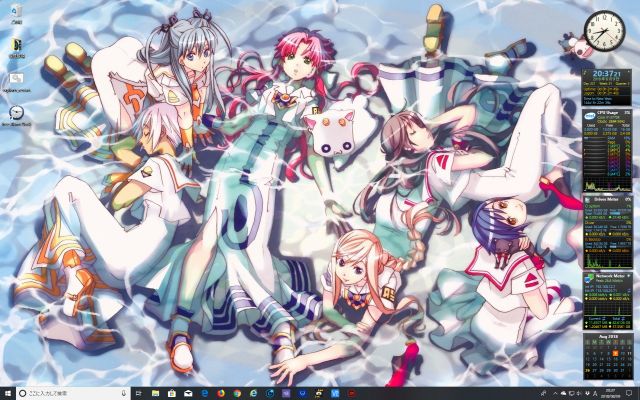Open the IME input mode indicator
Image resolution: width=640 pixels, height=400 pixels.
(x=595, y=393)
